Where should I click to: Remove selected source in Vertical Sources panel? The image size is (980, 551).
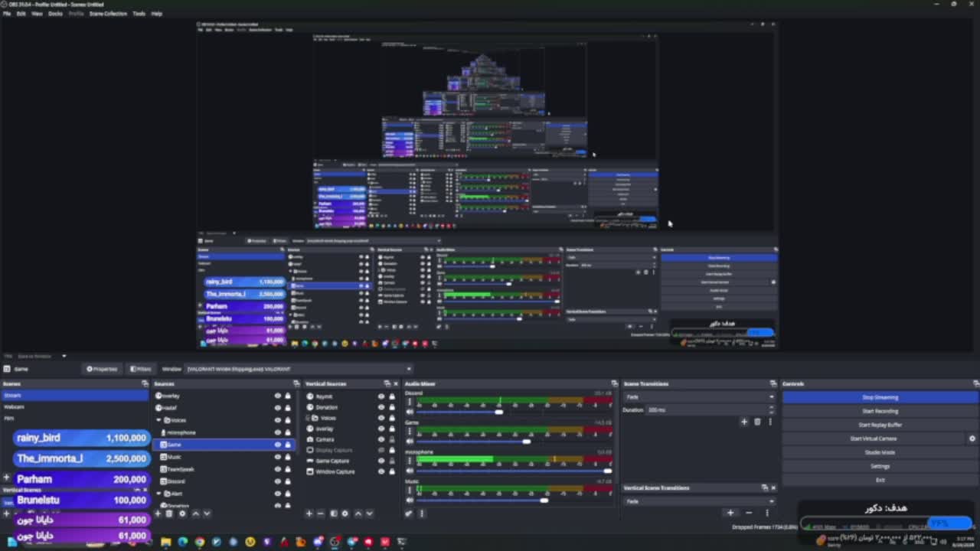coord(321,514)
